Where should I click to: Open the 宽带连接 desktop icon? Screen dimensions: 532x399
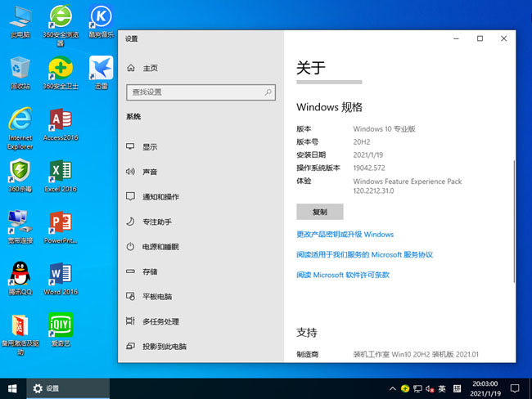20,227
